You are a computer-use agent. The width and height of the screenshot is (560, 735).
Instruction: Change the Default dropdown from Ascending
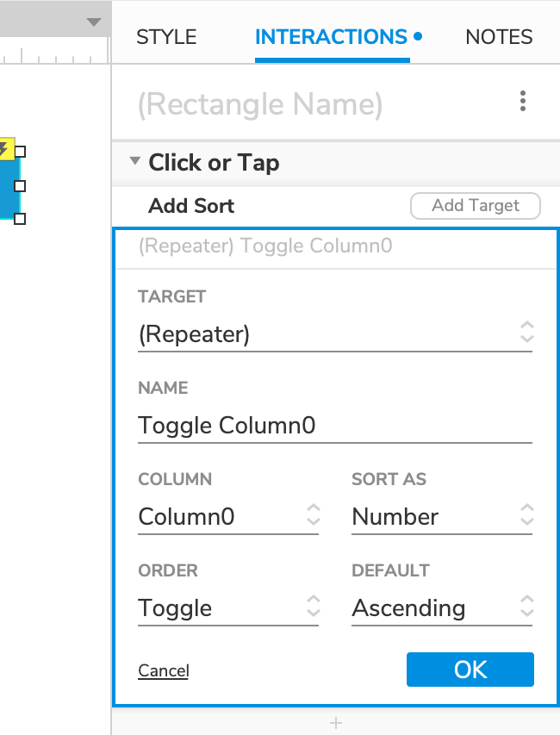pyautogui.click(x=526, y=607)
